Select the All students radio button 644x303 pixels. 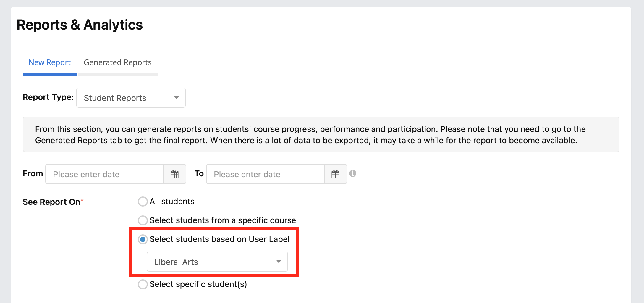coord(143,202)
